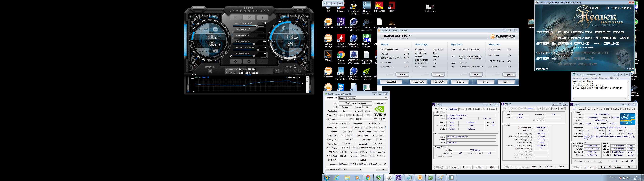Viewport: 644px width, 181px height.
Task: Toggle Afterburner Windows startup icon
Action: click(210, 71)
